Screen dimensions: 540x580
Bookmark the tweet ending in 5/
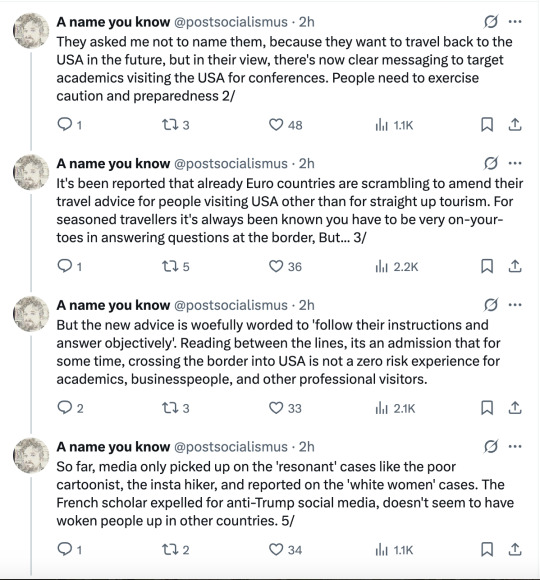487,549
